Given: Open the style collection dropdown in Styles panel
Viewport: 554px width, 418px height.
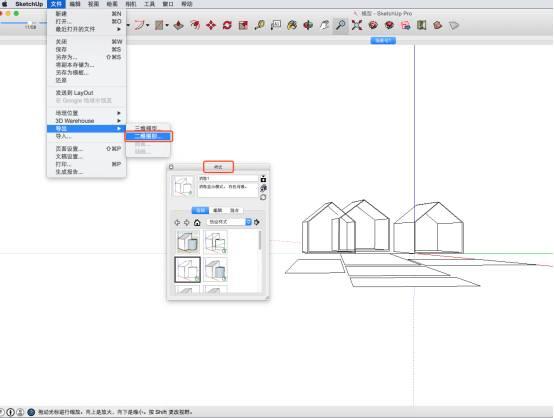Looking at the screenshot, I should coord(229,222).
